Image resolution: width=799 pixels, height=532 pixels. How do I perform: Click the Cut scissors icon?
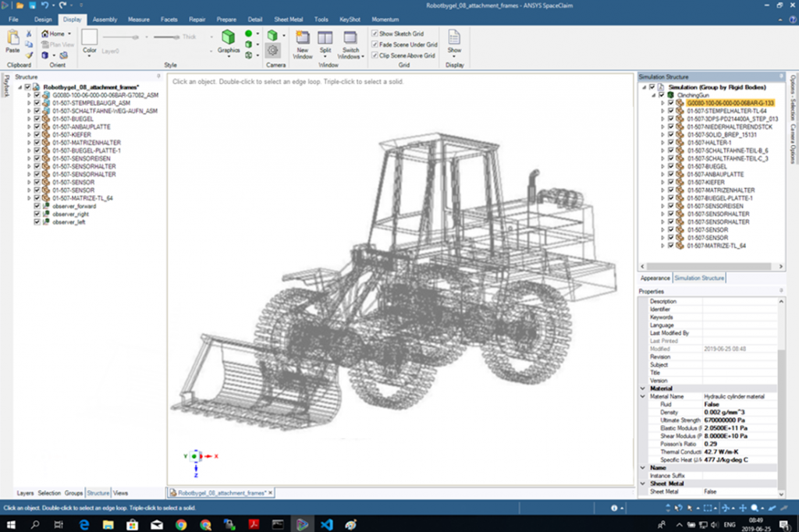29,34
